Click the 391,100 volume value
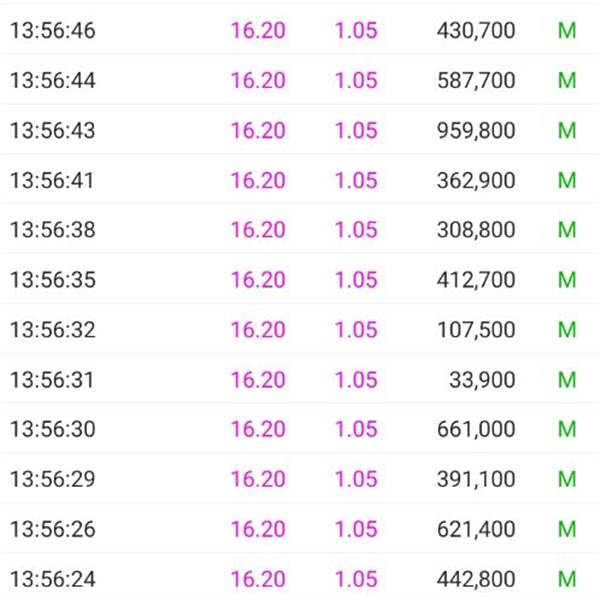 coord(476,479)
